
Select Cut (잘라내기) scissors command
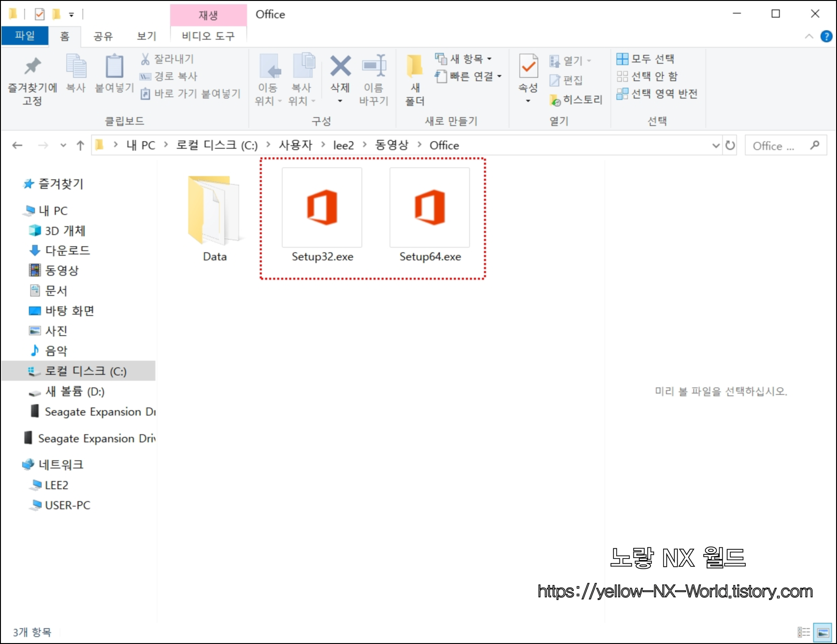point(167,59)
